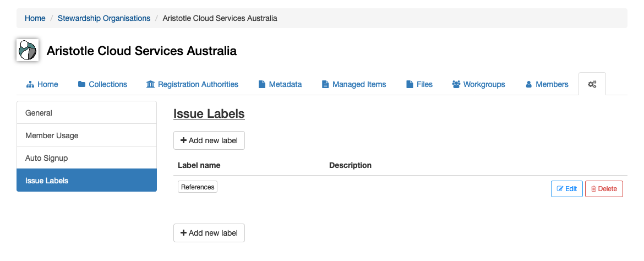Click the sitemap icon on Home tab
The width and height of the screenshot is (644, 261).
point(30,84)
